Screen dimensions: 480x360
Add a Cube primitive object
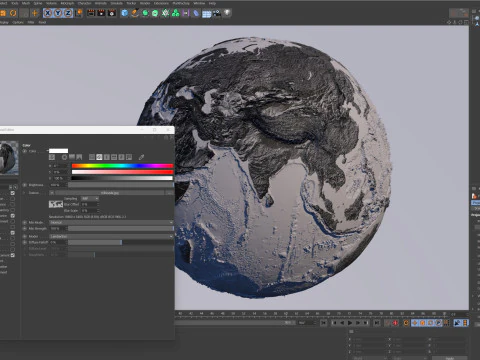click(x=124, y=13)
